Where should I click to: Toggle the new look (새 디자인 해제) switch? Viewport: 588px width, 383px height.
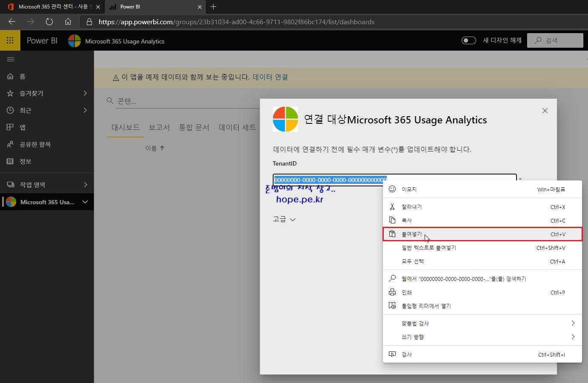click(469, 40)
